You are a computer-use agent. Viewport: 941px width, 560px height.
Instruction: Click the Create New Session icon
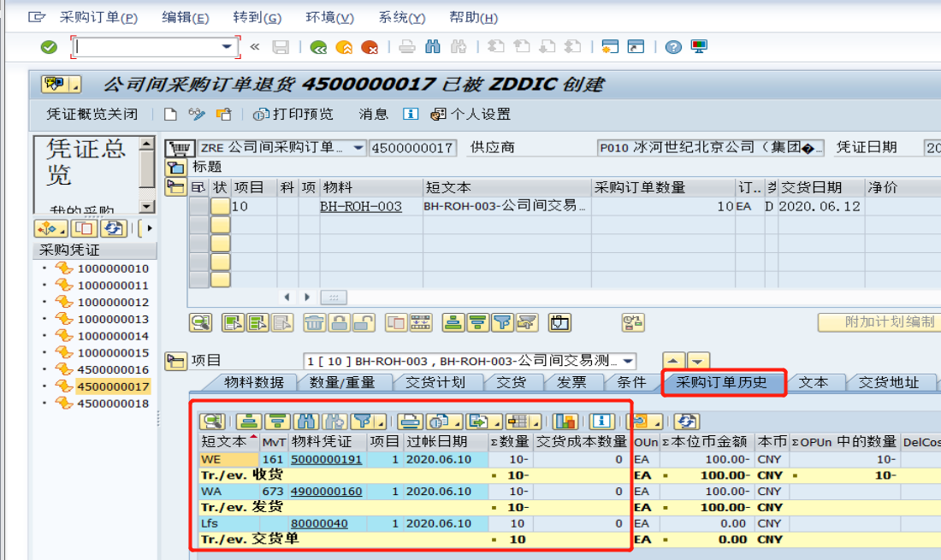[x=610, y=47]
